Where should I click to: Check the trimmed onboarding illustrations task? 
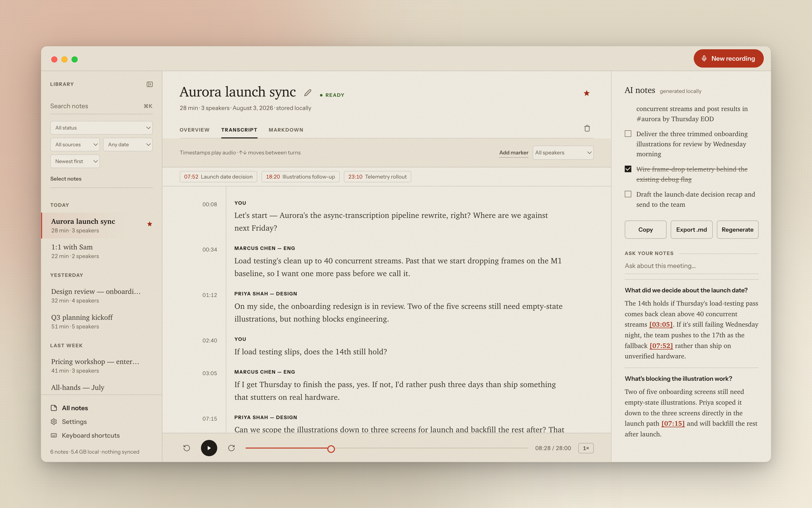click(628, 134)
